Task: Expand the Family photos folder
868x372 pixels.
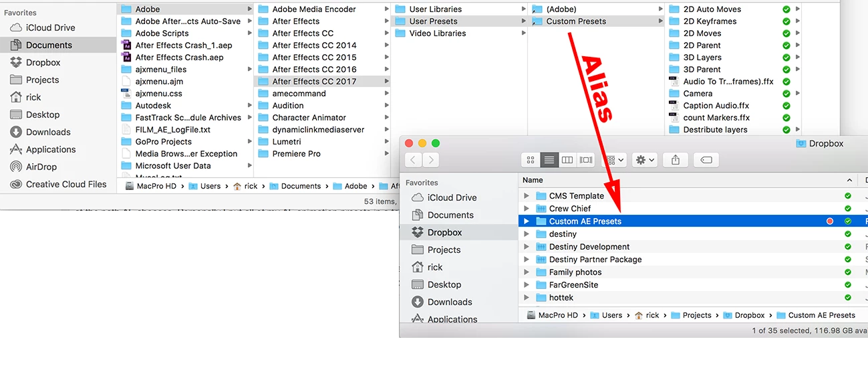Action: click(x=527, y=272)
